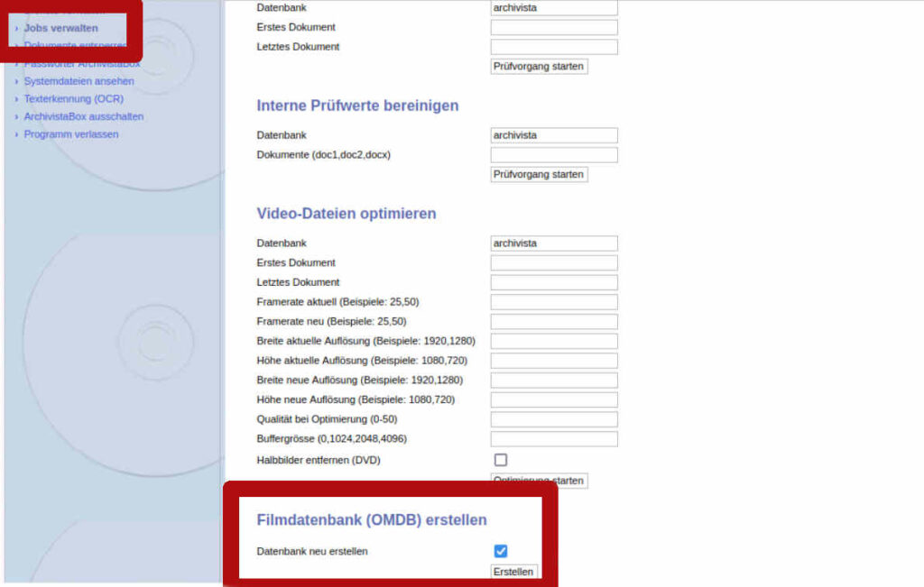Uncheck Datenbank neu erstellen checkbox
Screen dimensions: 924x587
pos(501,551)
